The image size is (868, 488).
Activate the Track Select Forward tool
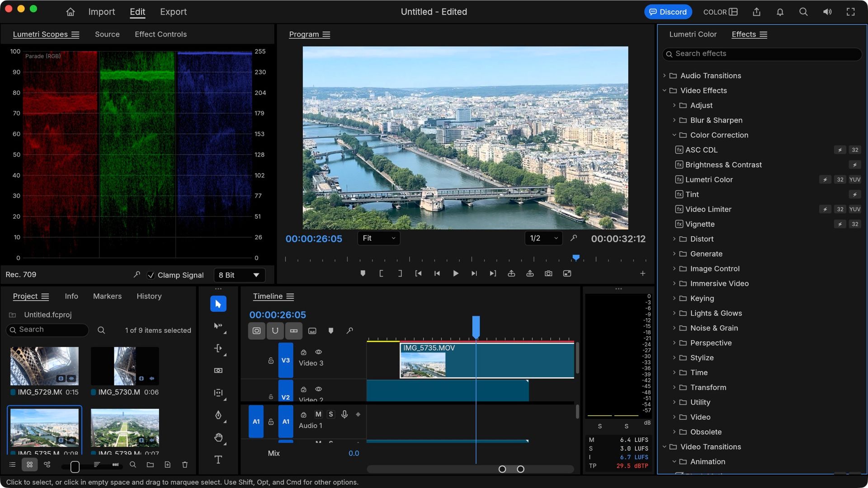[218, 326]
